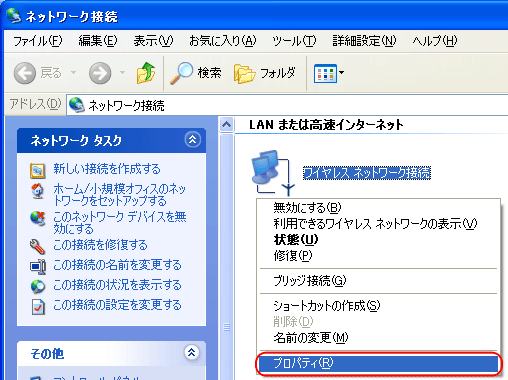This screenshot has width=508, height=380.
Task: Click the この接続を修復する link
Action: click(100, 245)
